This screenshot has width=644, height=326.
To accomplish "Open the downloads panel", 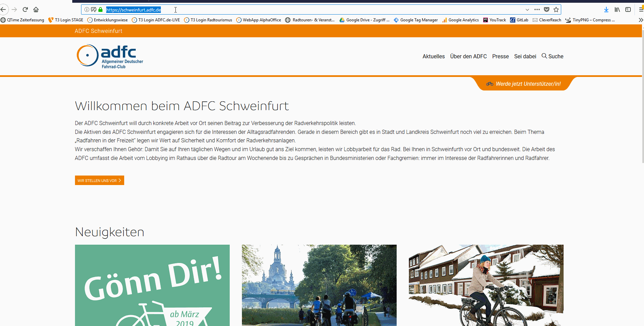I will tap(606, 9).
